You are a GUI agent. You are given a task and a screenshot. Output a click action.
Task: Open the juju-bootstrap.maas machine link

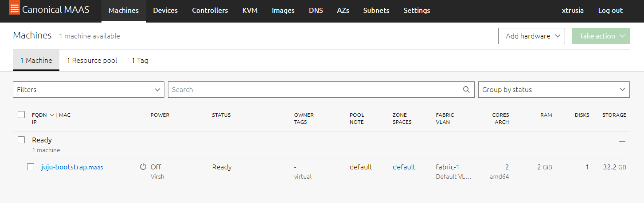(x=72, y=167)
